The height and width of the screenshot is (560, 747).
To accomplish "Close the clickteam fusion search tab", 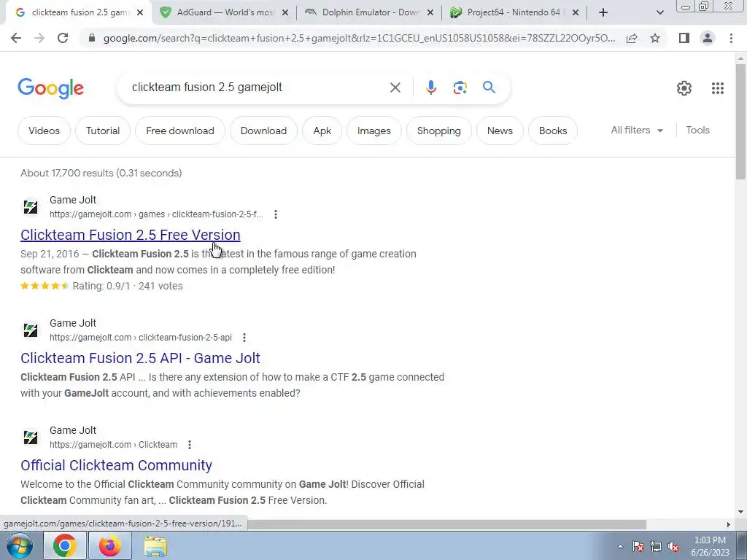I will pos(140,13).
